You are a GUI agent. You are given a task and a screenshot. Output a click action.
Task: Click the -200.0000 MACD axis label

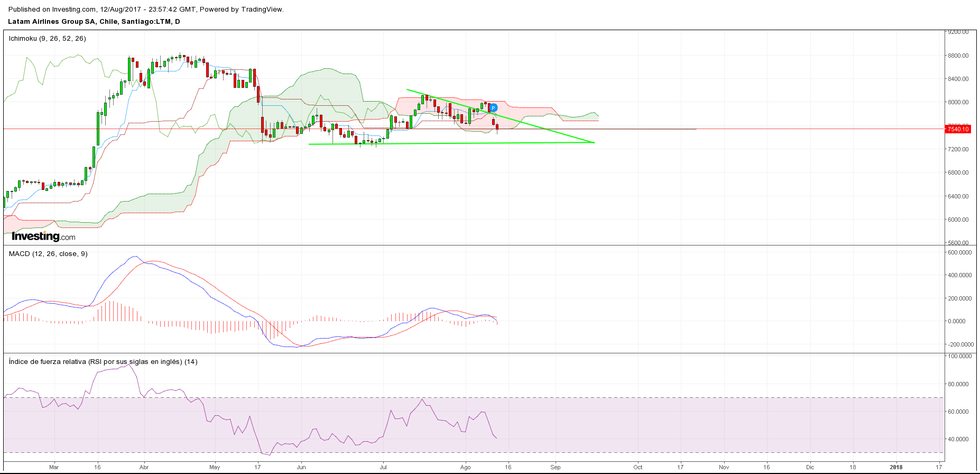960,344
